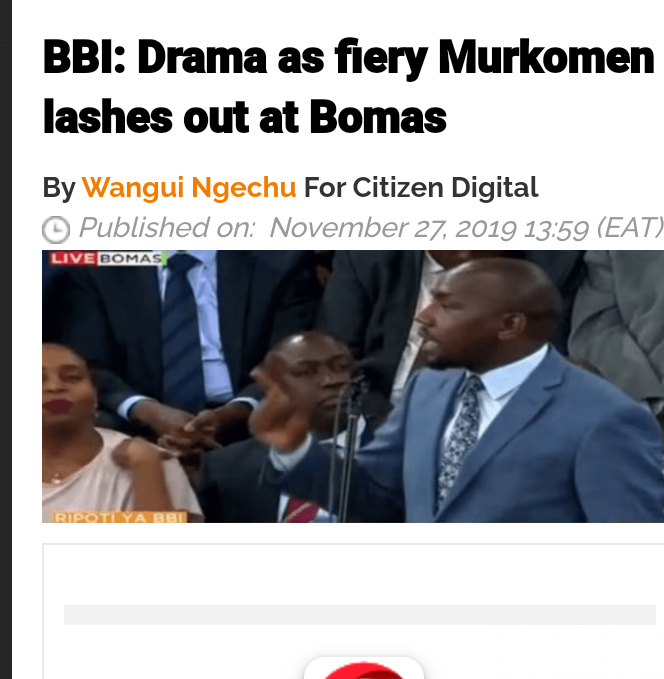Click the clock icon beside the published date
The image size is (664, 679).
click(x=55, y=230)
